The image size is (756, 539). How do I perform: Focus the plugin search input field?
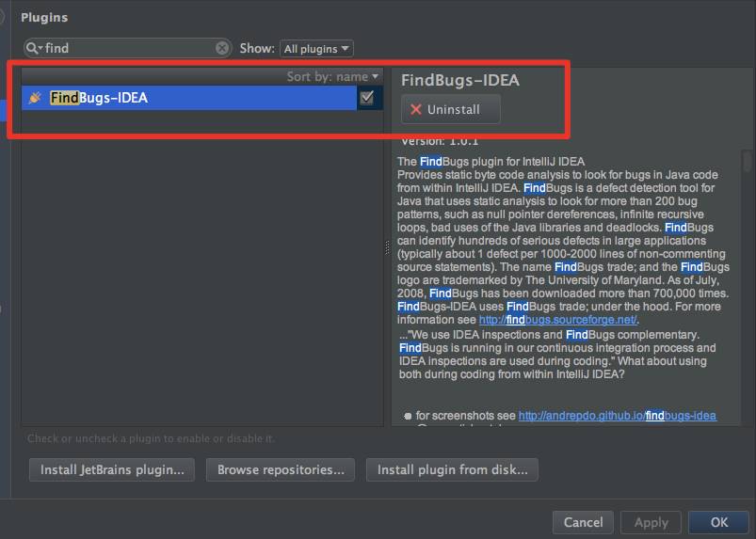(x=128, y=48)
